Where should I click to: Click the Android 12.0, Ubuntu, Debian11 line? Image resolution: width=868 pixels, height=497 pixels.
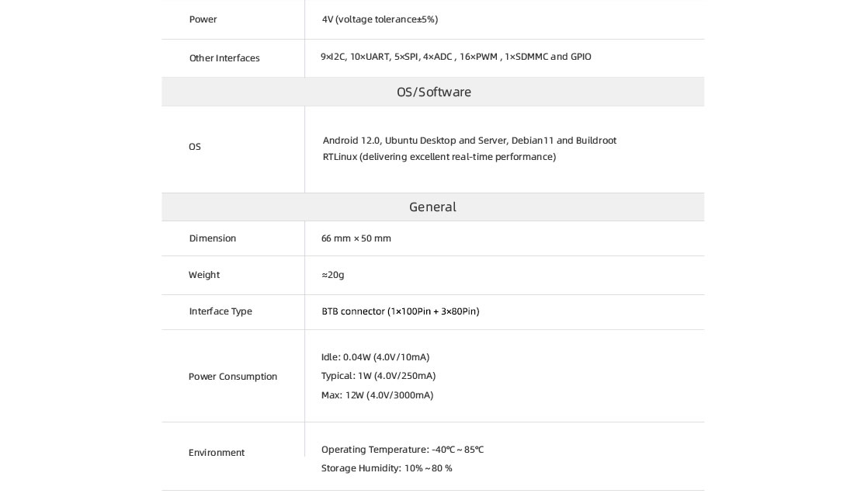pyautogui.click(x=469, y=141)
